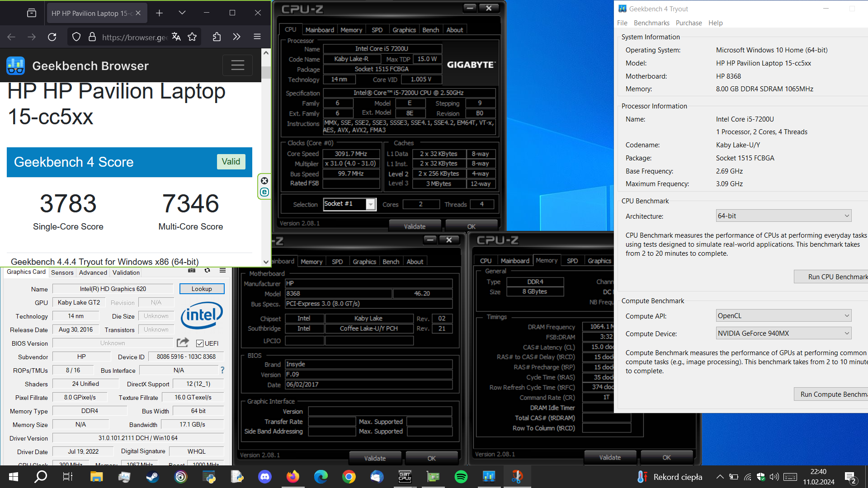Click the Geekbench Browser logo icon
The height and width of the screenshot is (488, 868).
(16, 66)
